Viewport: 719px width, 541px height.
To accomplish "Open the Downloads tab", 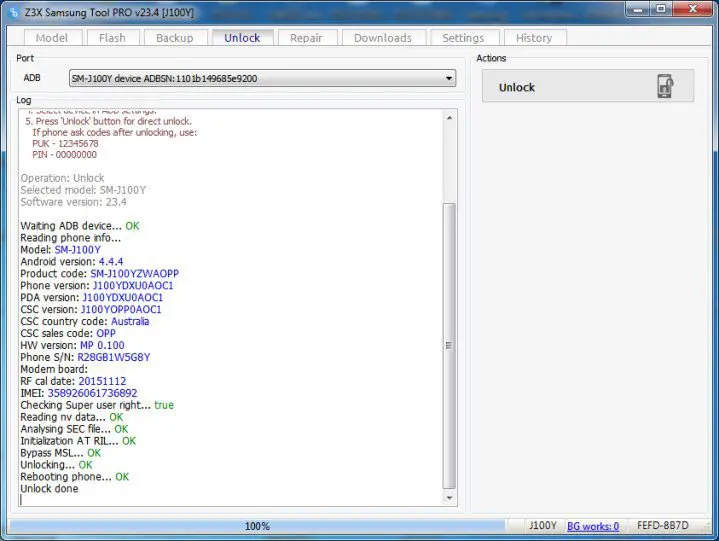I will [383, 38].
